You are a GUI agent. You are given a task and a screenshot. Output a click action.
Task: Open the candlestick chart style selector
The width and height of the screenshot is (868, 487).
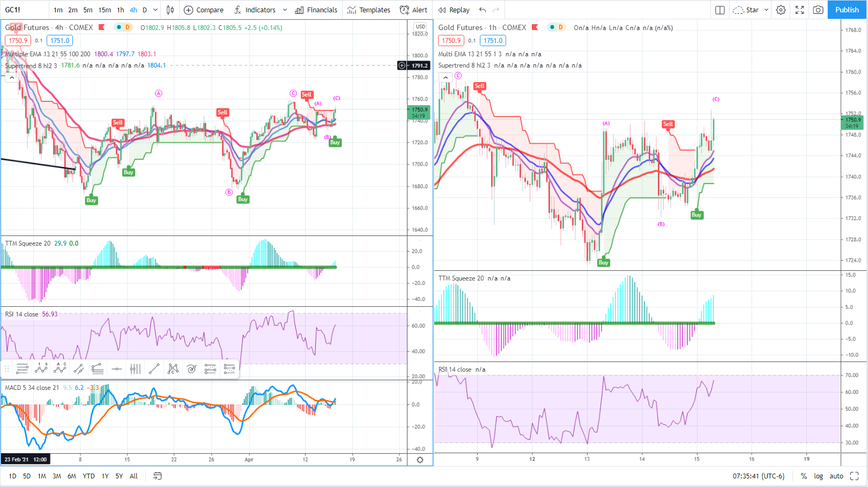point(170,10)
